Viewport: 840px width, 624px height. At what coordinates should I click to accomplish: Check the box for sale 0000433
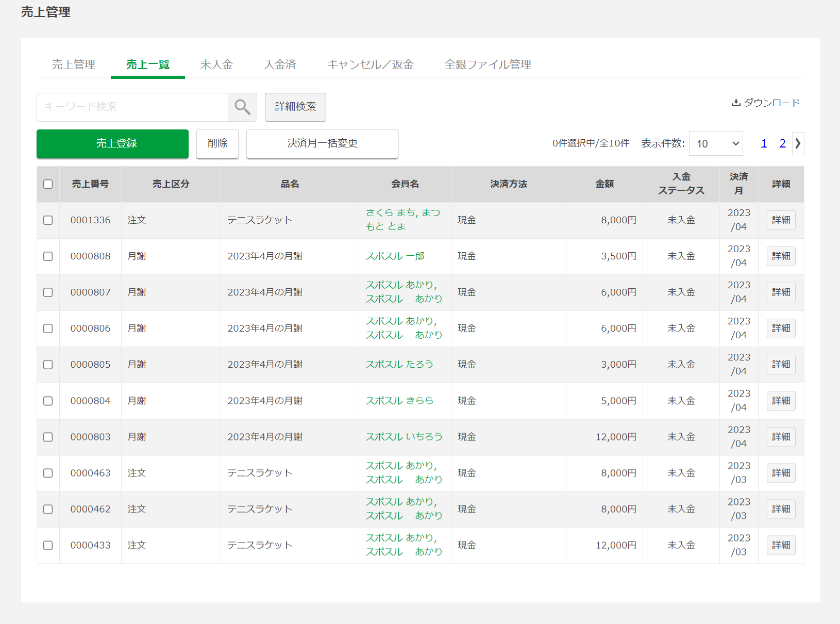coord(48,545)
